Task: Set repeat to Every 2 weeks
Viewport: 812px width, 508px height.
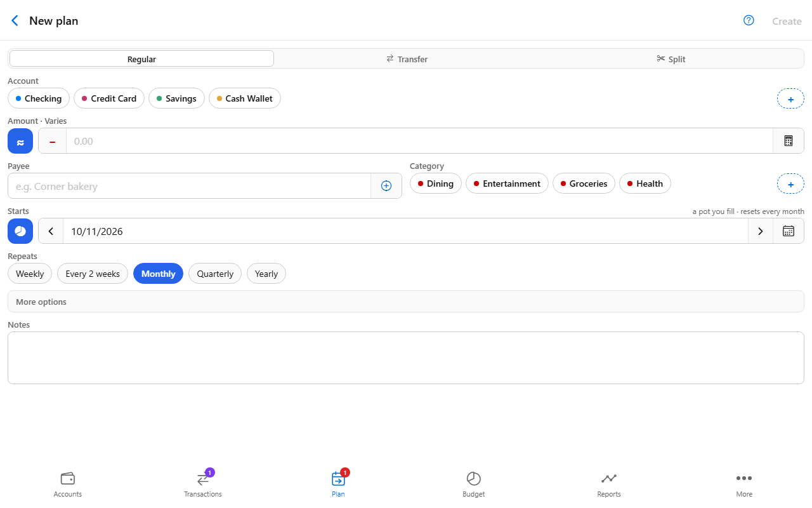Action: pyautogui.click(x=93, y=274)
